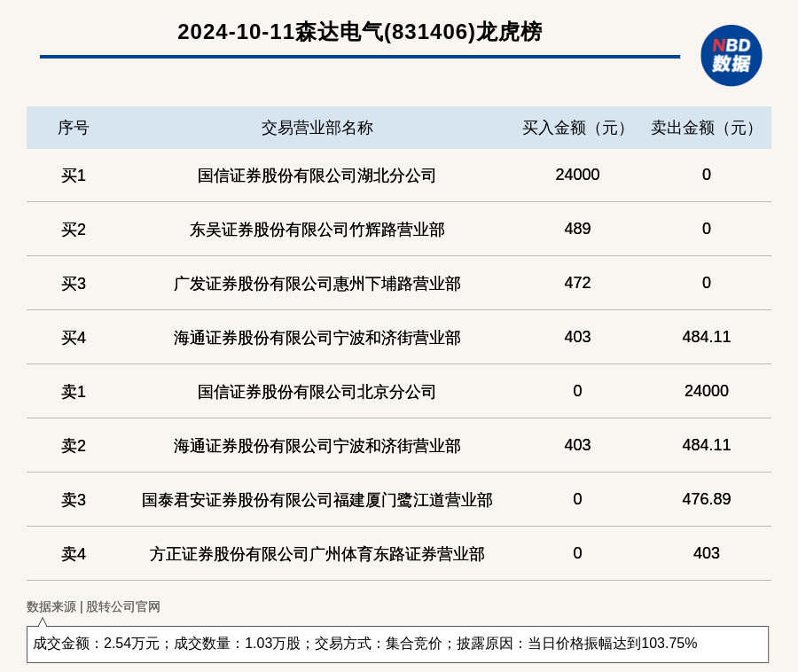798x672 pixels.
Task: Click 成交数量：1.03万股 in summary box
Action: [237, 644]
